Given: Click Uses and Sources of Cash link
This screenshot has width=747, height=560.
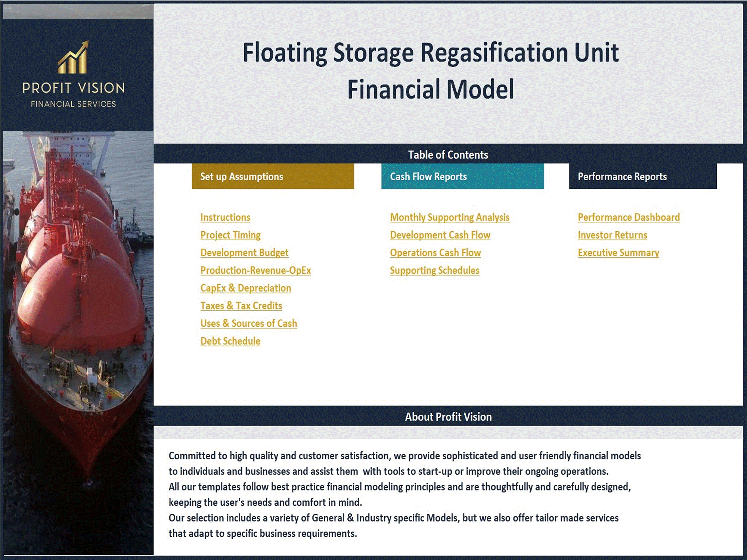Looking at the screenshot, I should pyautogui.click(x=248, y=323).
